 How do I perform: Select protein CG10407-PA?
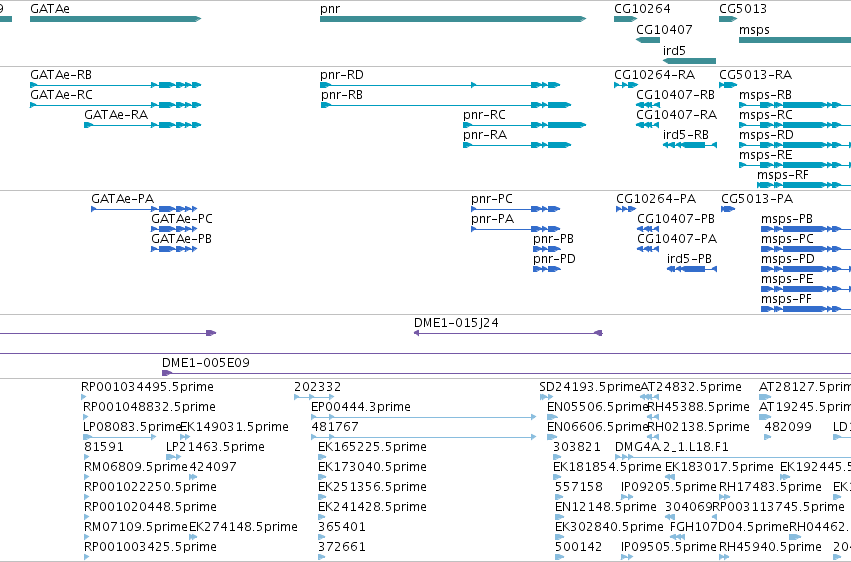pyautogui.click(x=677, y=239)
